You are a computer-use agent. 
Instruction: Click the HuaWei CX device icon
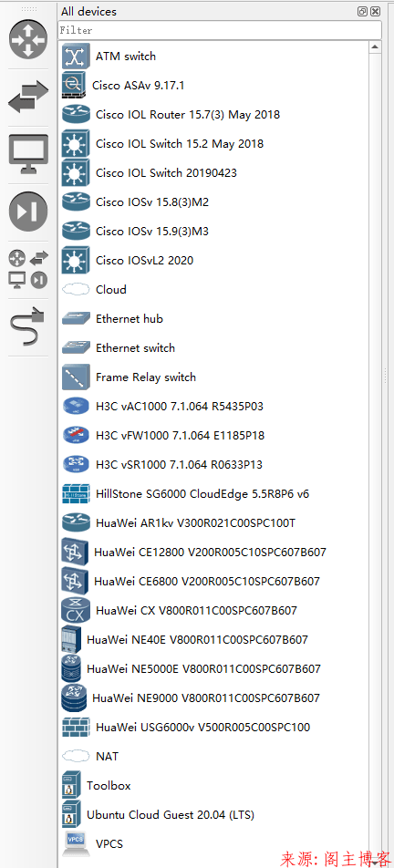(76, 611)
